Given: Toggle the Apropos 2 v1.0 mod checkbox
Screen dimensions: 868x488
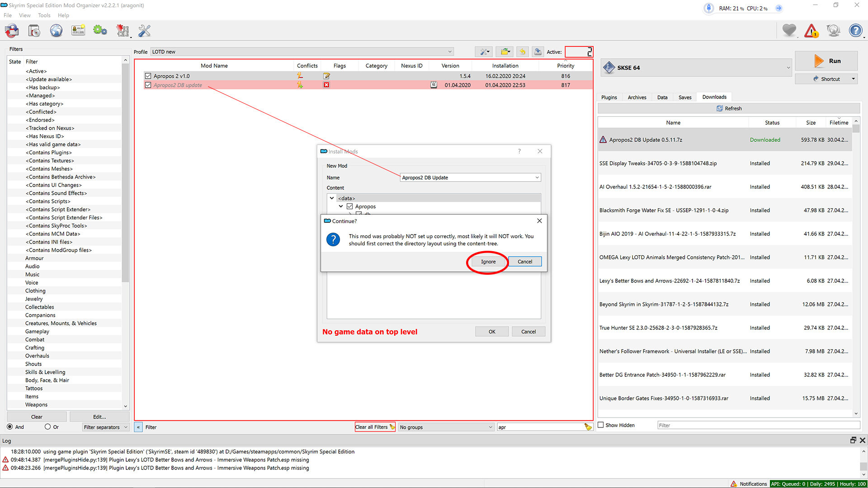Looking at the screenshot, I should [148, 76].
